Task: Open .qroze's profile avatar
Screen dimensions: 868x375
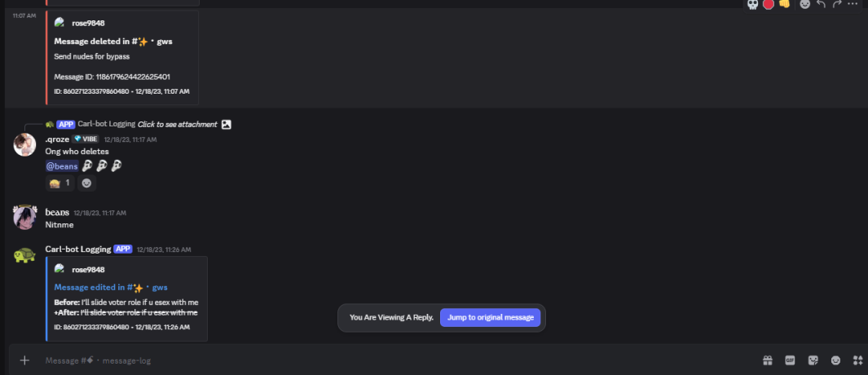Action: (x=24, y=144)
